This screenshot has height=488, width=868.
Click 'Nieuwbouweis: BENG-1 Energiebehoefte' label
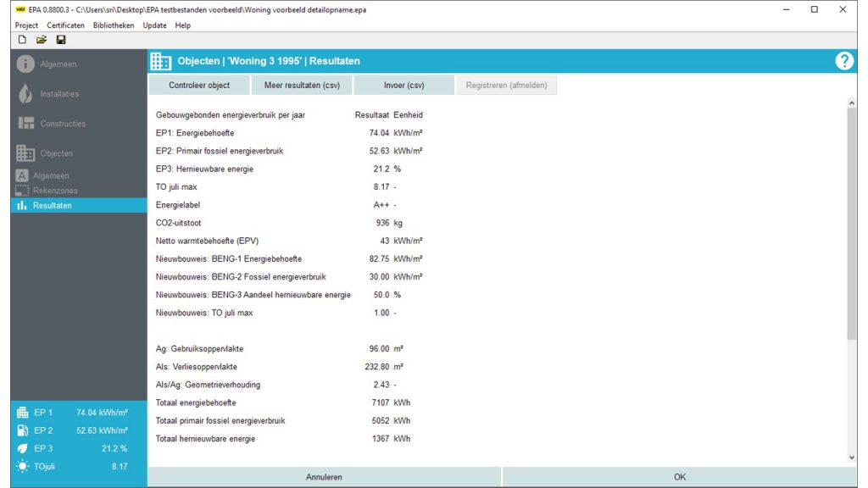pyautogui.click(x=229, y=259)
